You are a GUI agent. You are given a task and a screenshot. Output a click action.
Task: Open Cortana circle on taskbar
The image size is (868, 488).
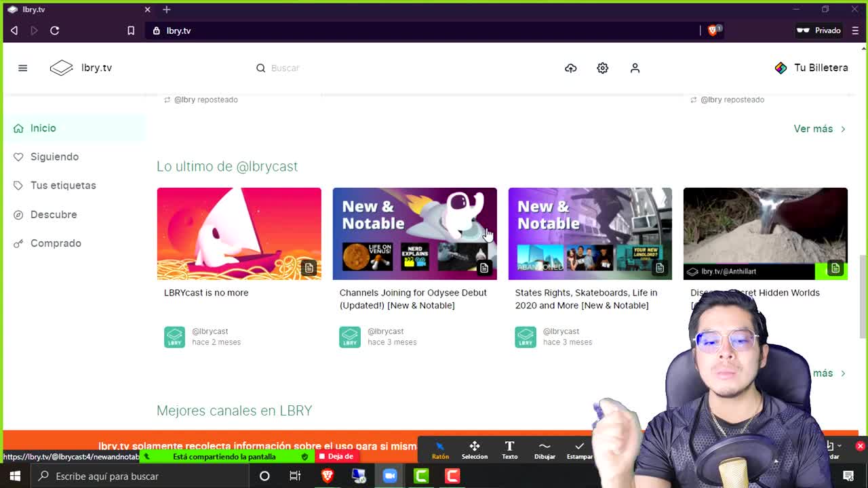point(264,476)
